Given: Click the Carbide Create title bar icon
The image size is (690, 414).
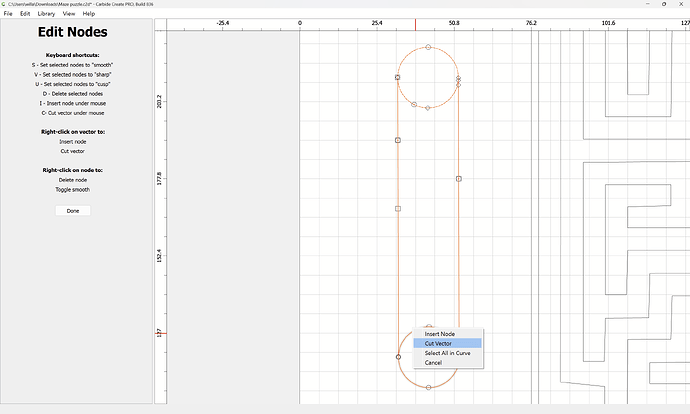Looking at the screenshot, I should pos(5,4).
